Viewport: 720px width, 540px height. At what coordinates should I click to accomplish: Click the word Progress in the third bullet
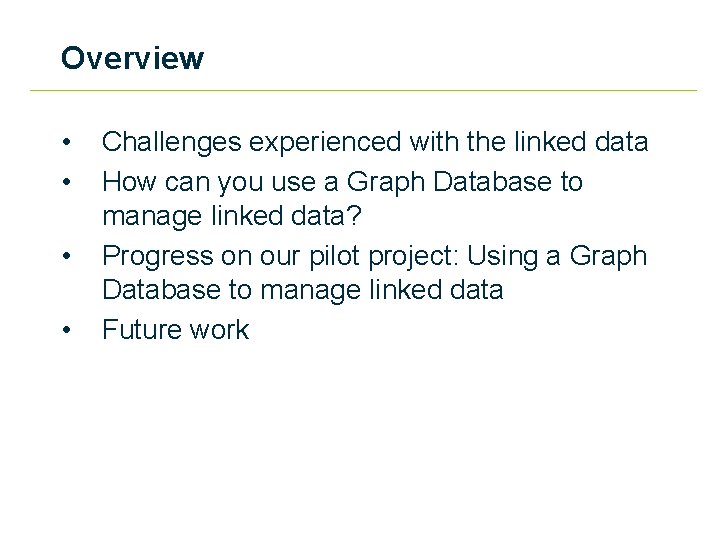158,256
